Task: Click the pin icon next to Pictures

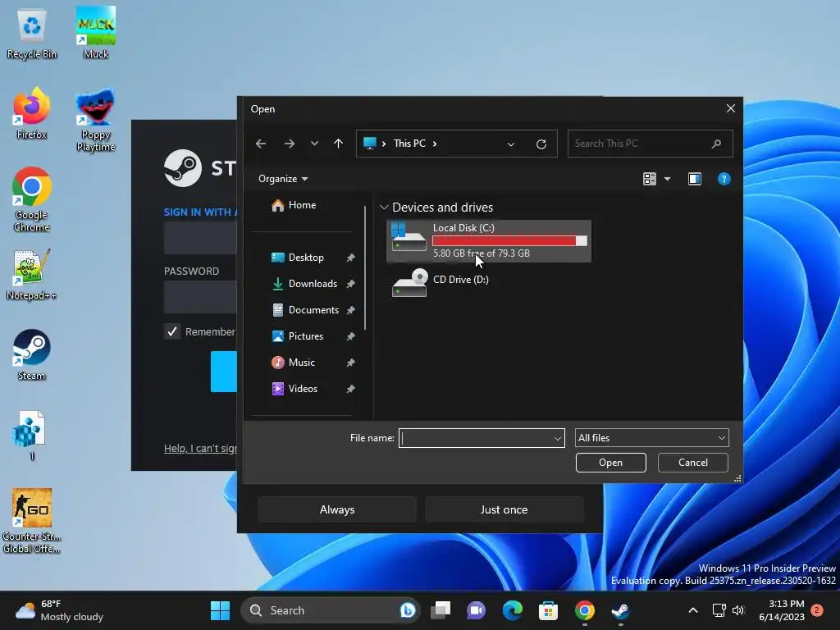Action: tap(350, 336)
